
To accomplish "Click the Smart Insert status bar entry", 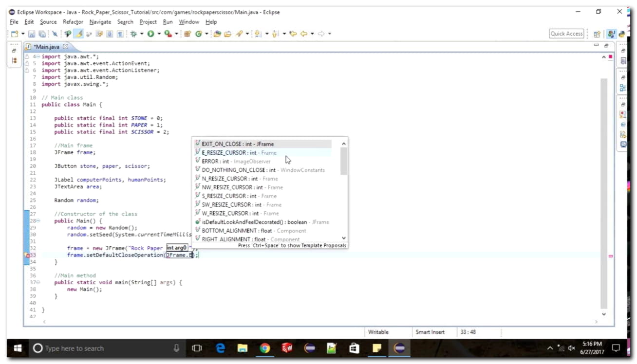I will (430, 332).
